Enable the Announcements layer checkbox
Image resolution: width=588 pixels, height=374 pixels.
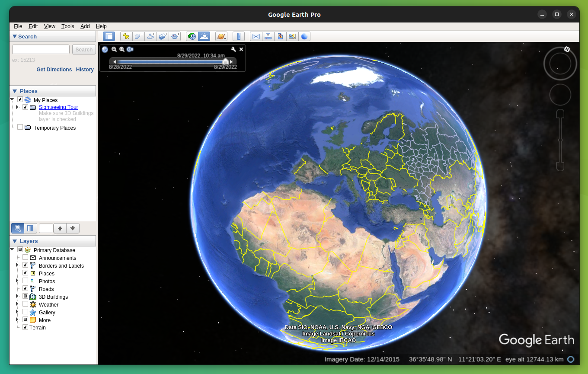coord(25,257)
